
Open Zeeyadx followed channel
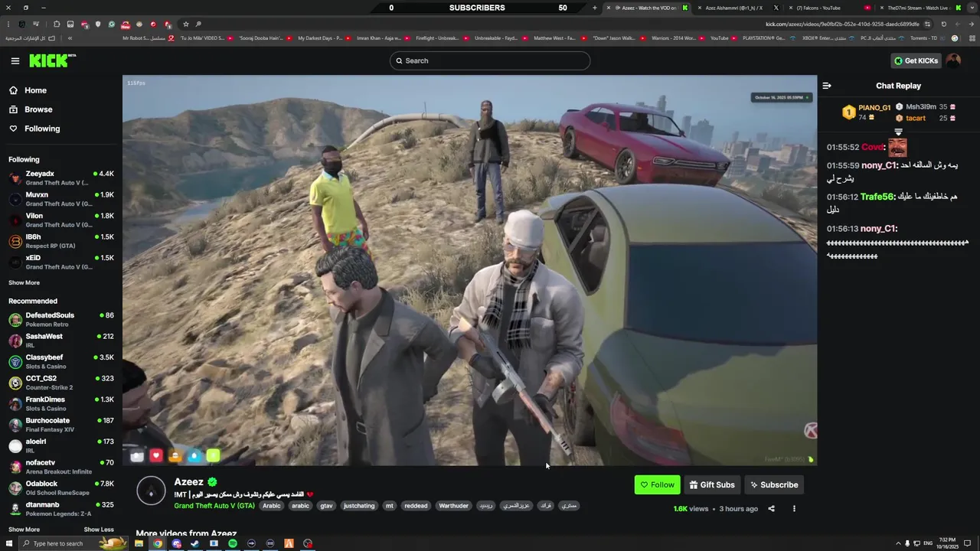[61, 178]
